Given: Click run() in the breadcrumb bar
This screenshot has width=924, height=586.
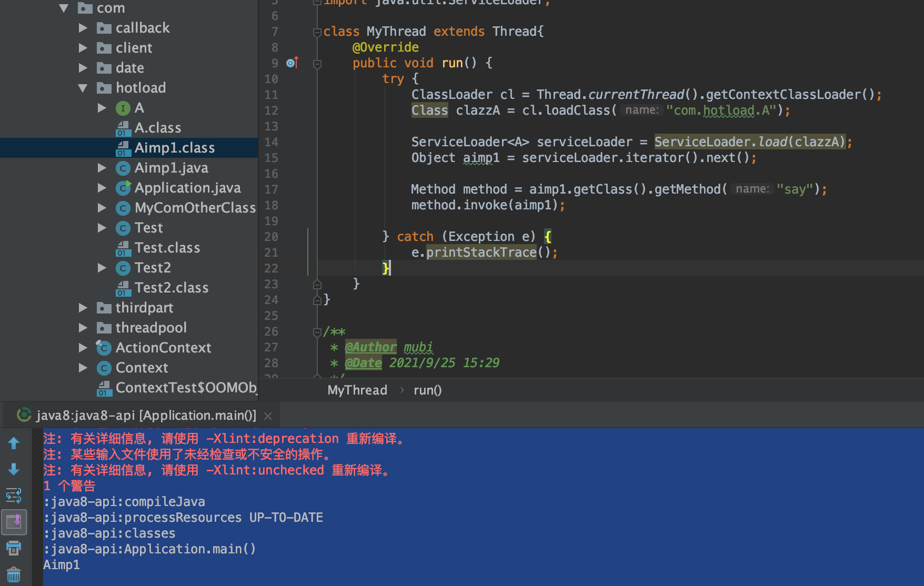Looking at the screenshot, I should click(x=427, y=390).
